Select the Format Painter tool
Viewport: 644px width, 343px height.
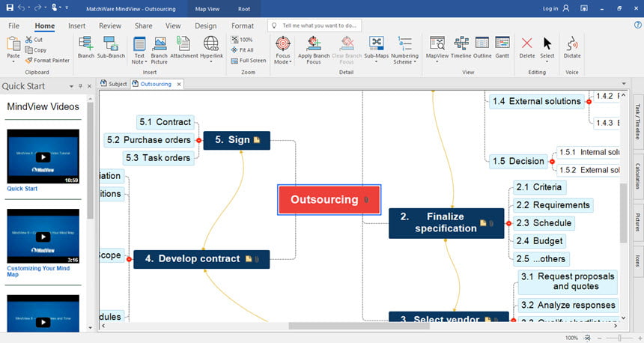point(47,61)
